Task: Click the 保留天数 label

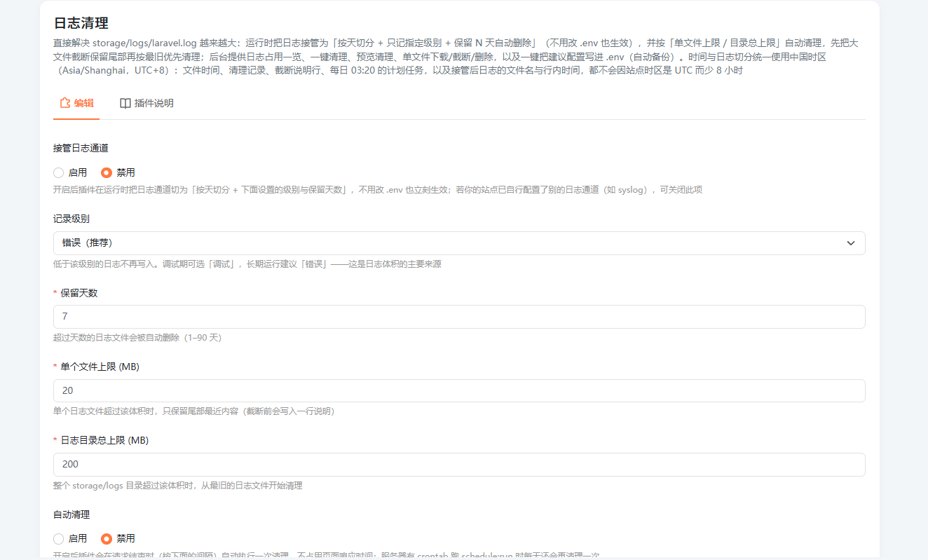Action: tap(79, 293)
